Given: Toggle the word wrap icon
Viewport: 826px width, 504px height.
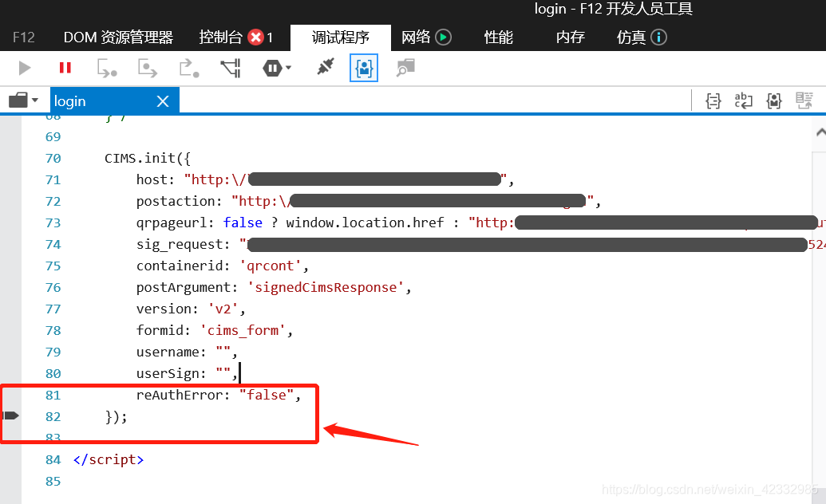Looking at the screenshot, I should [x=743, y=100].
